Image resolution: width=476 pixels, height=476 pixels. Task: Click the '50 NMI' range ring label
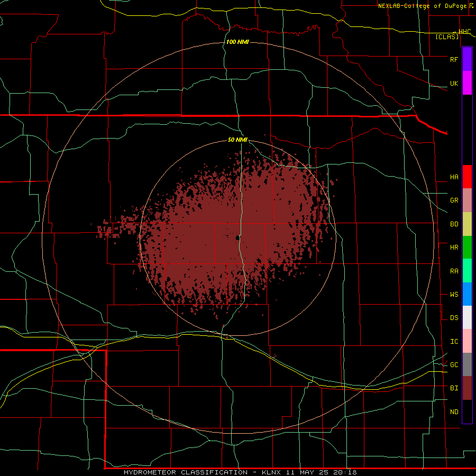(x=237, y=140)
